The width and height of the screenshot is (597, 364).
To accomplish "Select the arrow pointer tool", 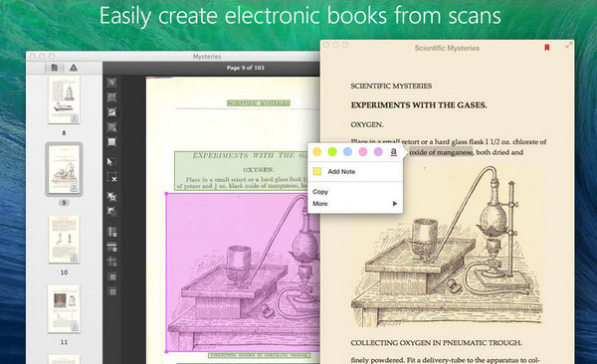I will [110, 162].
